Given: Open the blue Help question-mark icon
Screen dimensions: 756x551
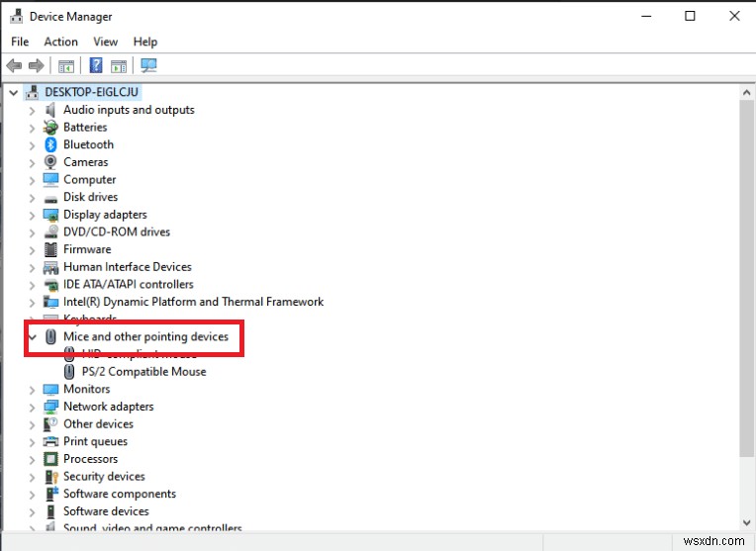Looking at the screenshot, I should [x=96, y=65].
